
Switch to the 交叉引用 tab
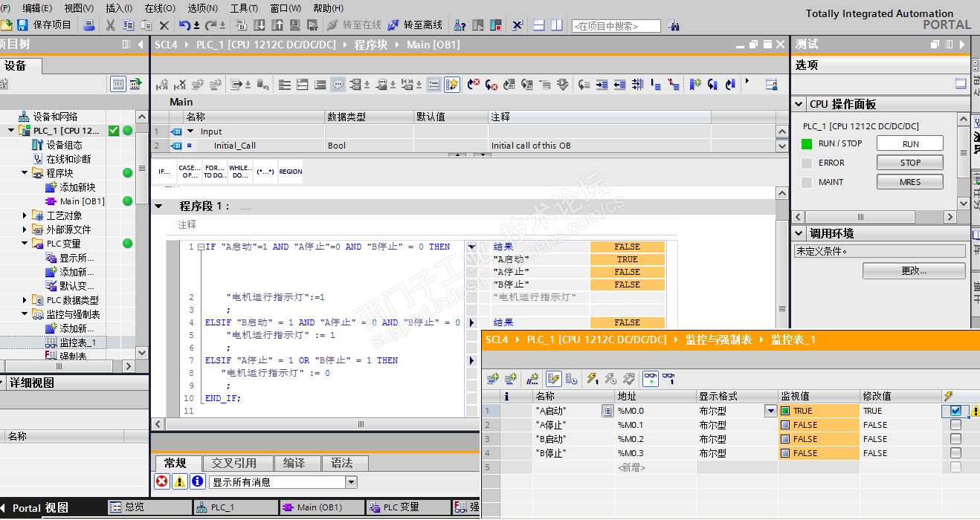[233, 463]
